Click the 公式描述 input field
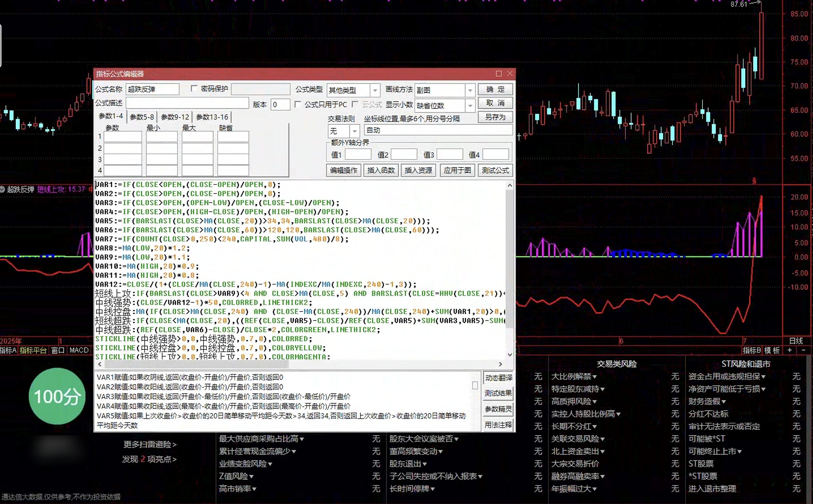813x504 pixels. click(x=187, y=103)
